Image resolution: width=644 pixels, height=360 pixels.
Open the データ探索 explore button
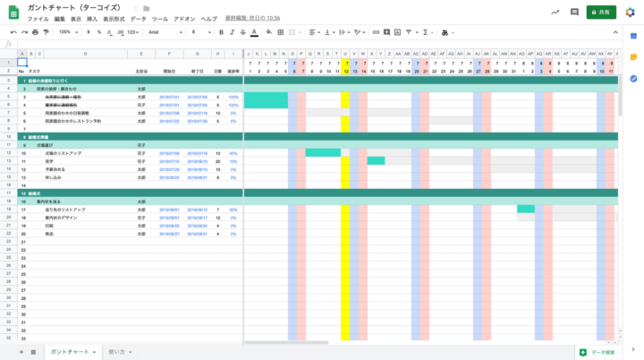point(597,352)
